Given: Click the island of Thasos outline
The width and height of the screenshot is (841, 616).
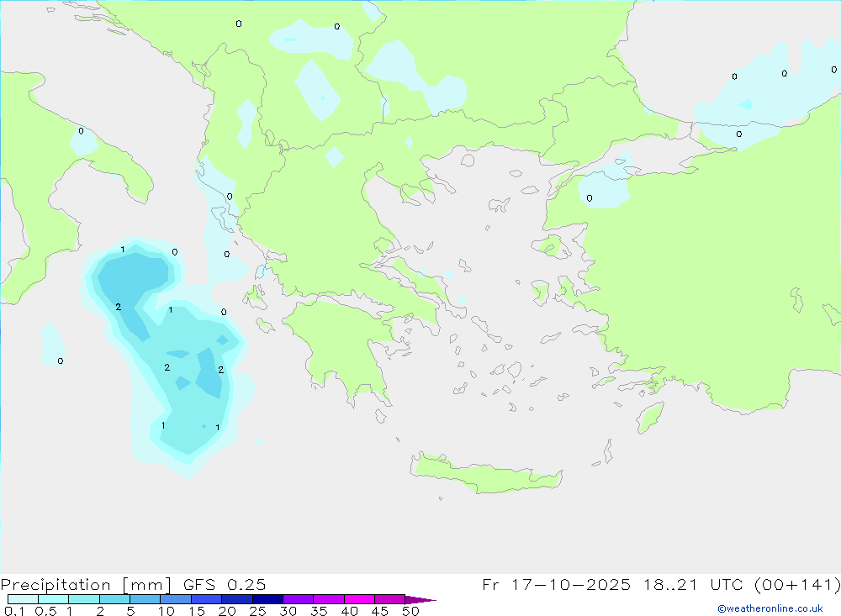Looking at the screenshot, I should click(x=468, y=161).
